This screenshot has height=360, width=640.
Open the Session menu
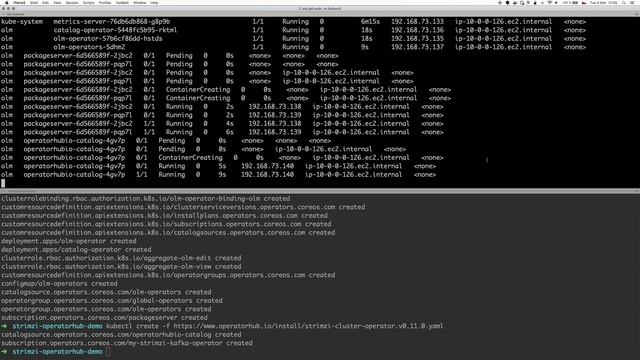coord(72,2)
